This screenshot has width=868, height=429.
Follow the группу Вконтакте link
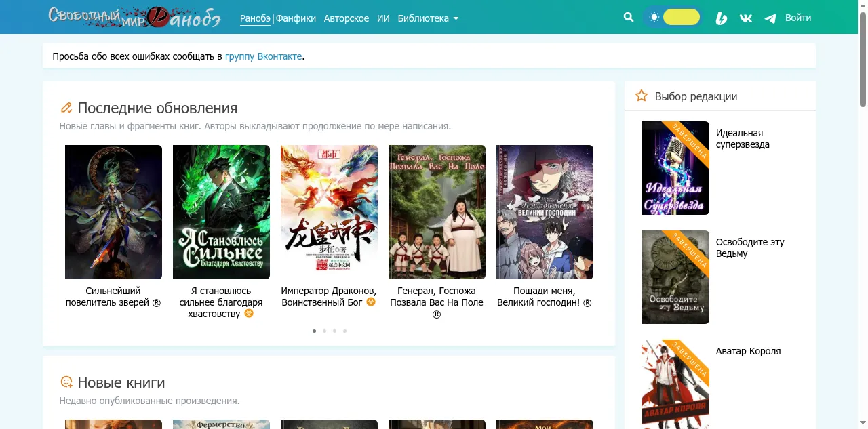(264, 56)
